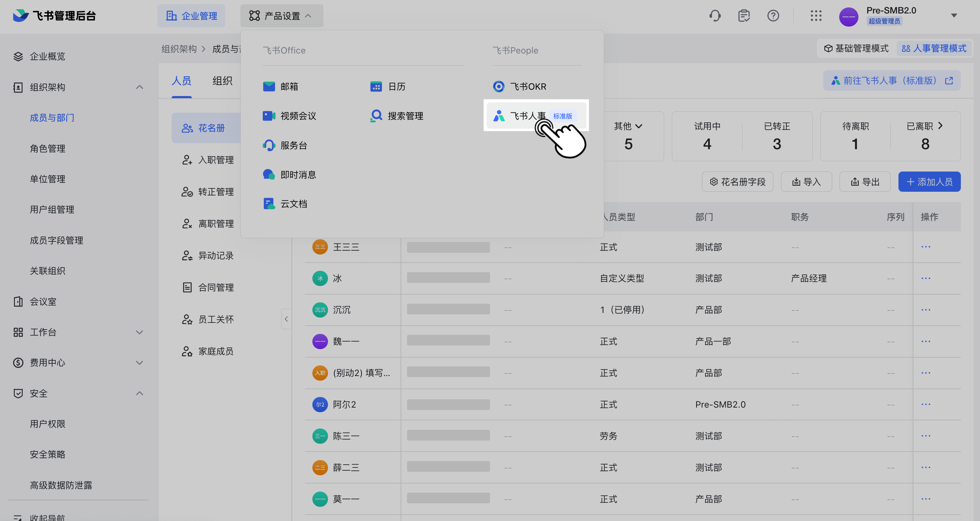Click the purple user avatar in header
Screen dimensions: 980x521
tap(849, 17)
